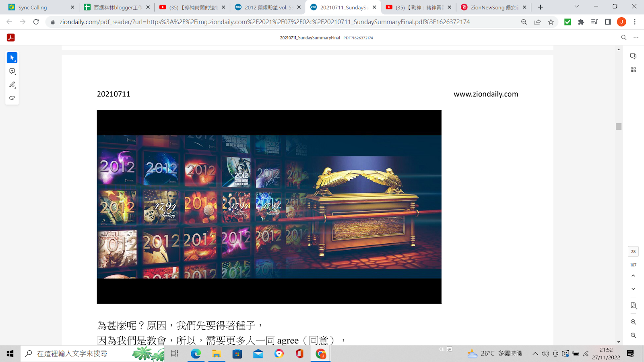This screenshot has width=644, height=362.
Task: Open the media control playlist icon
Action: pyautogui.click(x=594, y=22)
